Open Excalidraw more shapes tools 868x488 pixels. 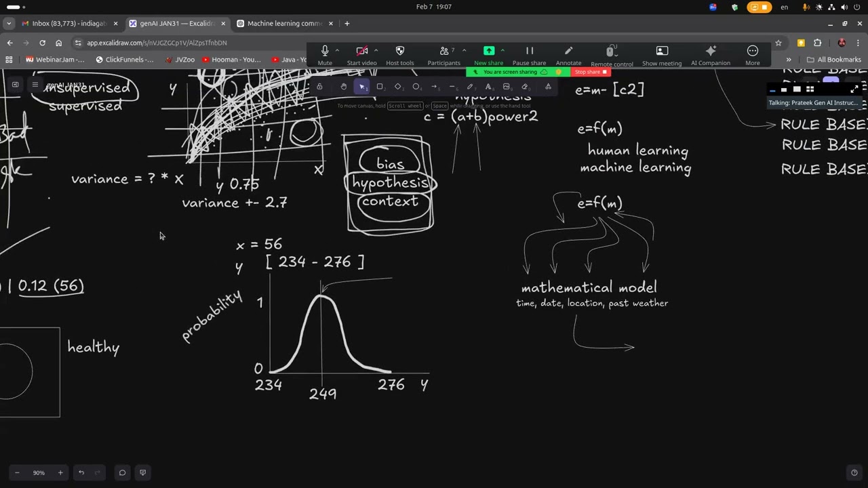[x=548, y=87]
